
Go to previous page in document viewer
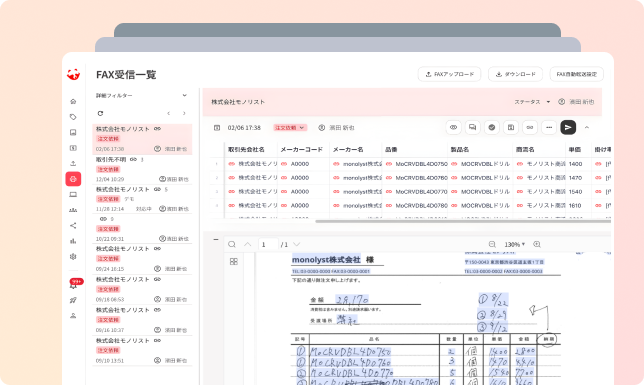248,244
